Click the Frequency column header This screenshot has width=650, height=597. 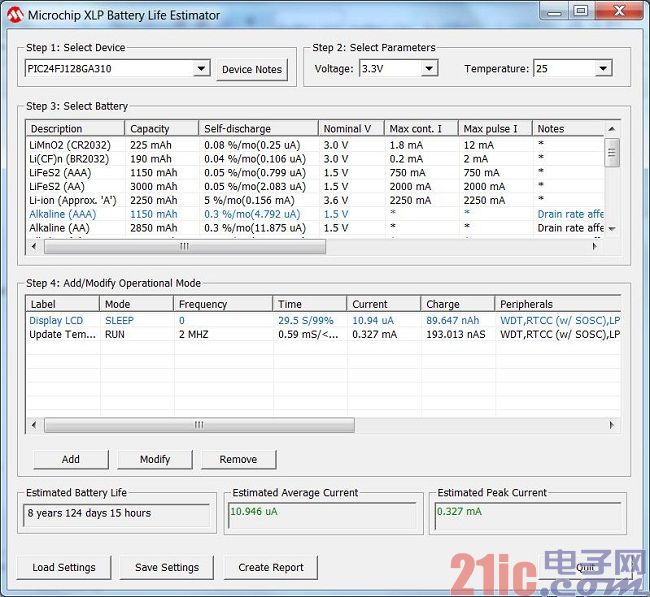point(223,304)
